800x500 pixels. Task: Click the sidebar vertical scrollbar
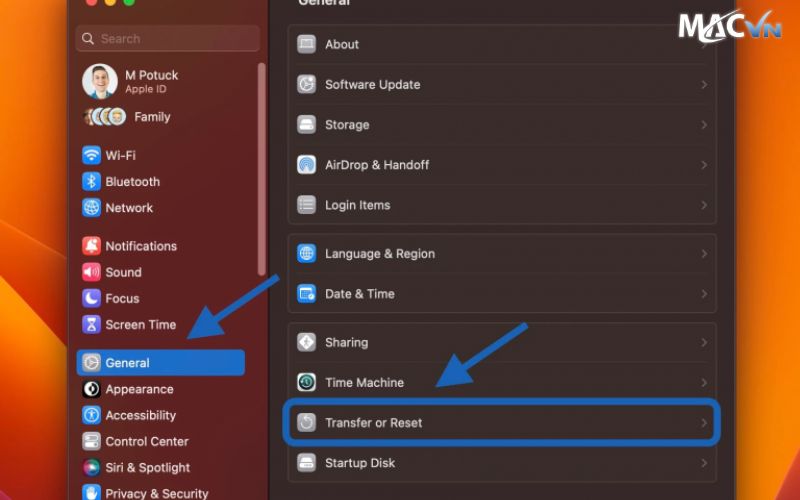pyautogui.click(x=262, y=168)
